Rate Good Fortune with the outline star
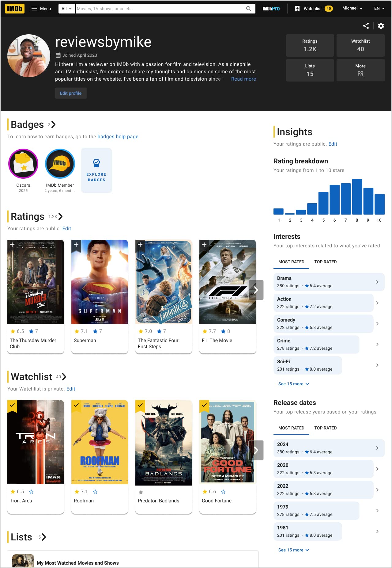 [x=223, y=492]
